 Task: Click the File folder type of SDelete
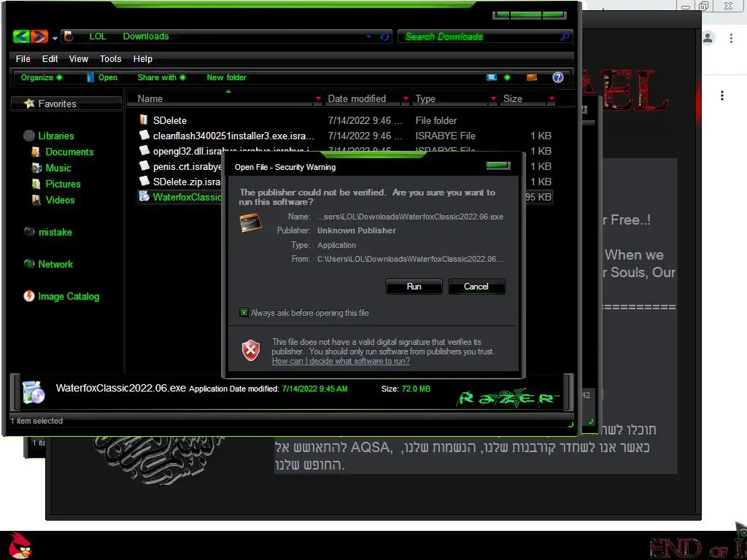pyautogui.click(x=436, y=120)
